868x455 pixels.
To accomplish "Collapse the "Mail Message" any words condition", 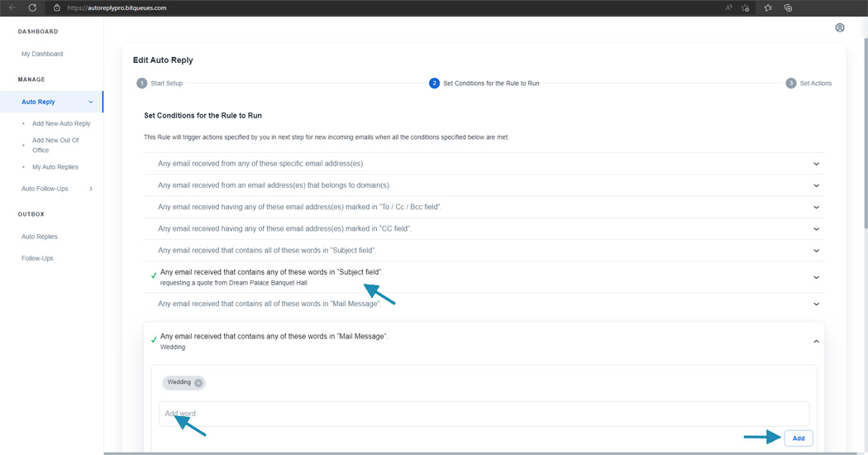I will click(816, 341).
